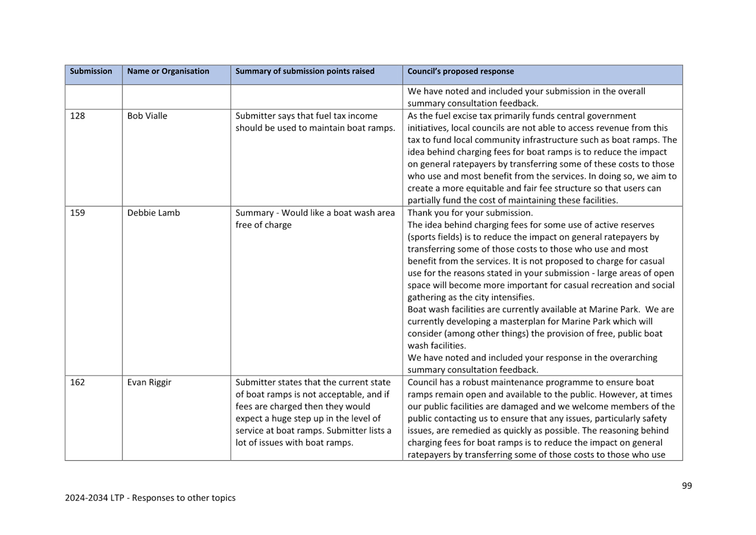The width and height of the screenshot is (756, 535).
Task: Click 'lot of issues with boat ramps.' line
Action: click(294, 443)
